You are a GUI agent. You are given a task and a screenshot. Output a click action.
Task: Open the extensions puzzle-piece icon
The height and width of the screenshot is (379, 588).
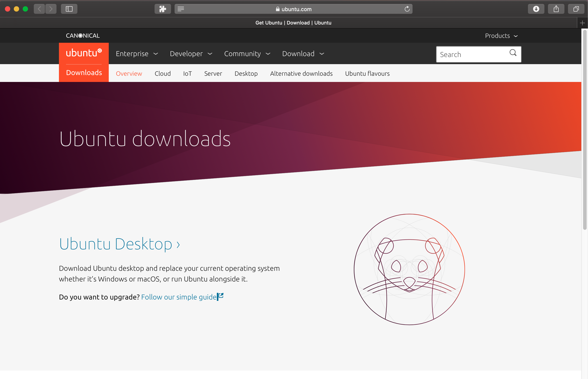[x=163, y=9]
